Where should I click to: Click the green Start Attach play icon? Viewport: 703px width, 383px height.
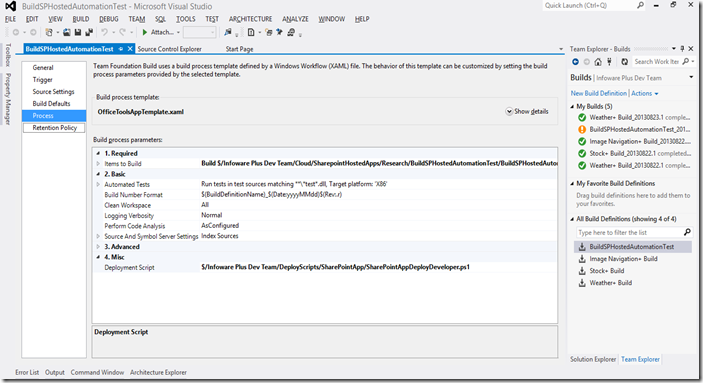tap(145, 32)
